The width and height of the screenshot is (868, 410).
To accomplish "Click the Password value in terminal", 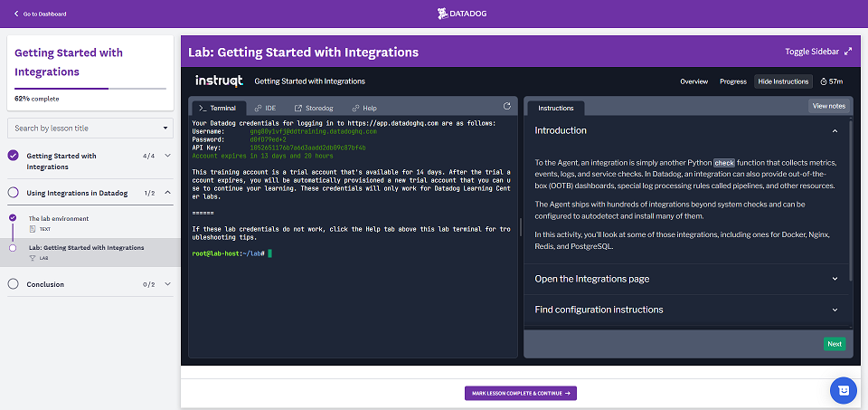I will (268, 140).
